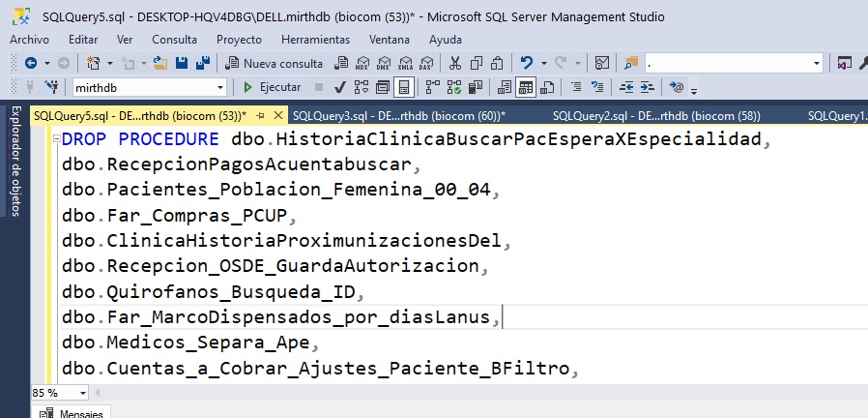This screenshot has height=418, width=868.
Task: Click the find search input field
Action: click(728, 63)
